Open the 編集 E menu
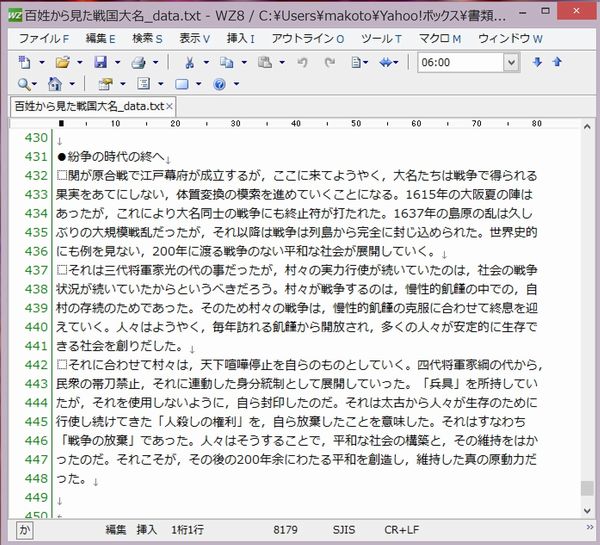The height and width of the screenshot is (545, 600). pos(100,39)
